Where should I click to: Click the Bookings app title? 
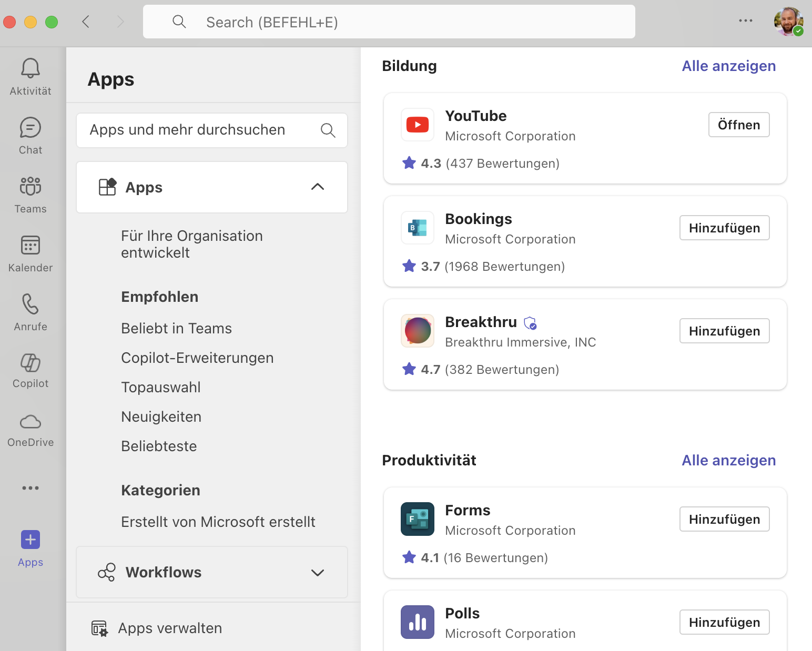pos(479,219)
